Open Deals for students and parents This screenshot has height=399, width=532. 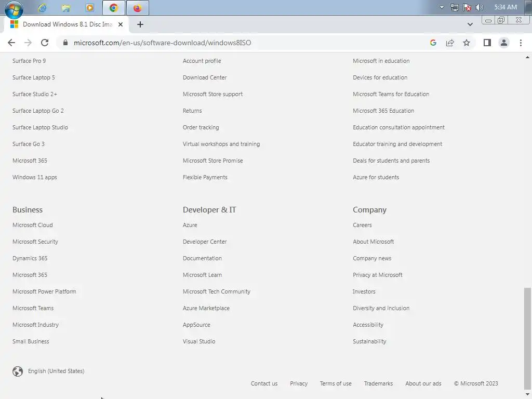click(391, 161)
